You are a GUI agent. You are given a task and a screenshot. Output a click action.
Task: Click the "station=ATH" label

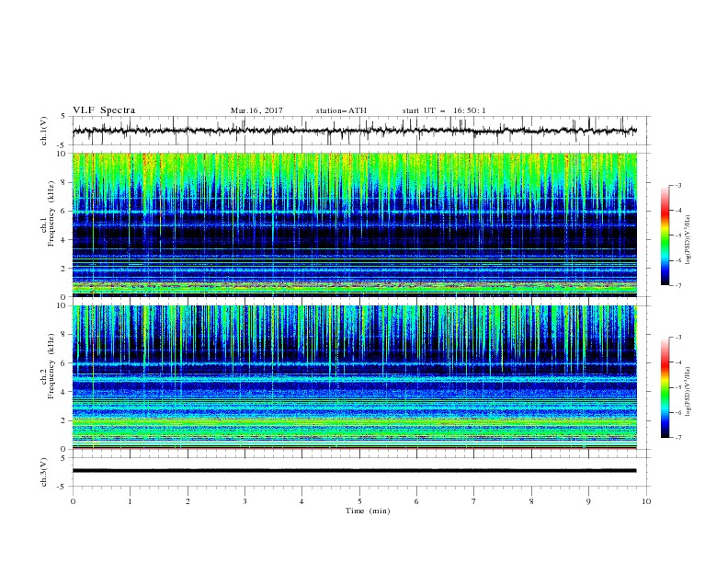pos(341,110)
